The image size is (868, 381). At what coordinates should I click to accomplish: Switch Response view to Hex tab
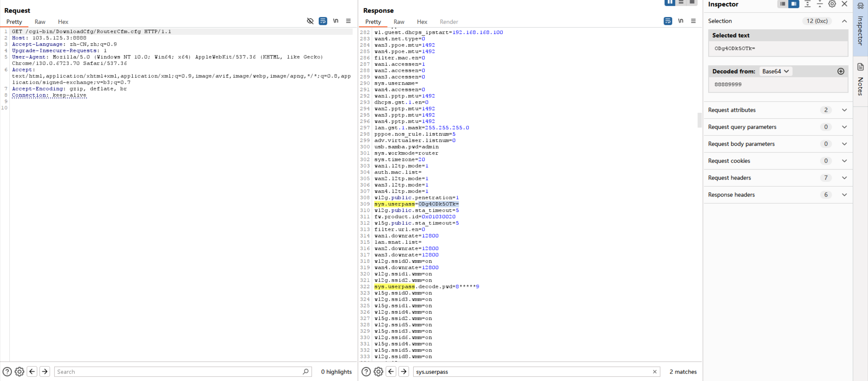[x=422, y=22]
